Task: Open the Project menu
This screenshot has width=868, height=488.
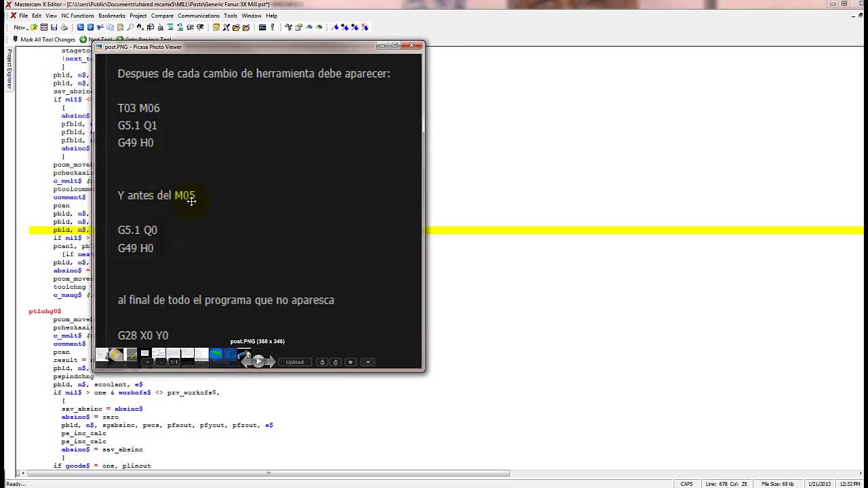Action: point(138,16)
